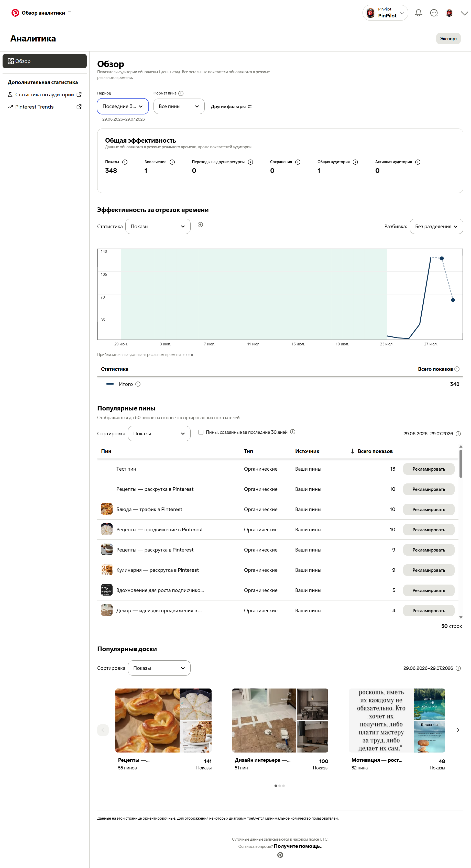Open the Дизайн интерьера board card
Screen dimensions: 471x868
click(x=280, y=729)
